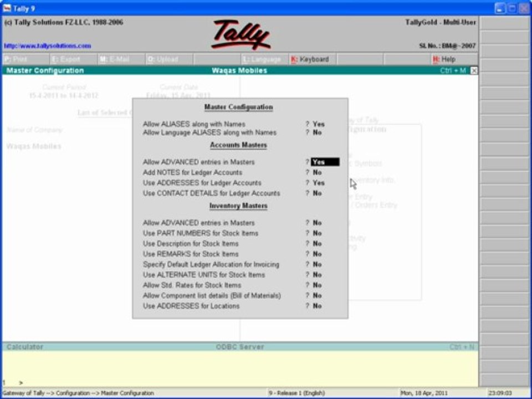Toggle Use ALTERNATE UNITS for Stock Items

(x=317, y=275)
